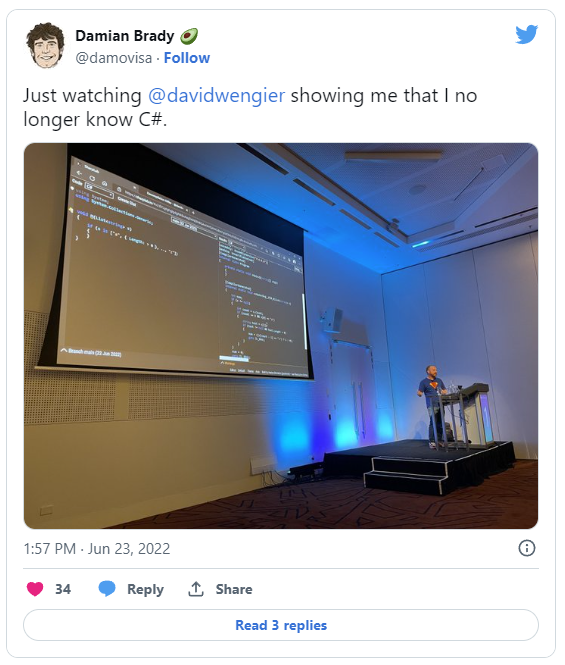The width and height of the screenshot is (565, 665).
Task: Click the 34 likes count
Action: [x=63, y=589]
